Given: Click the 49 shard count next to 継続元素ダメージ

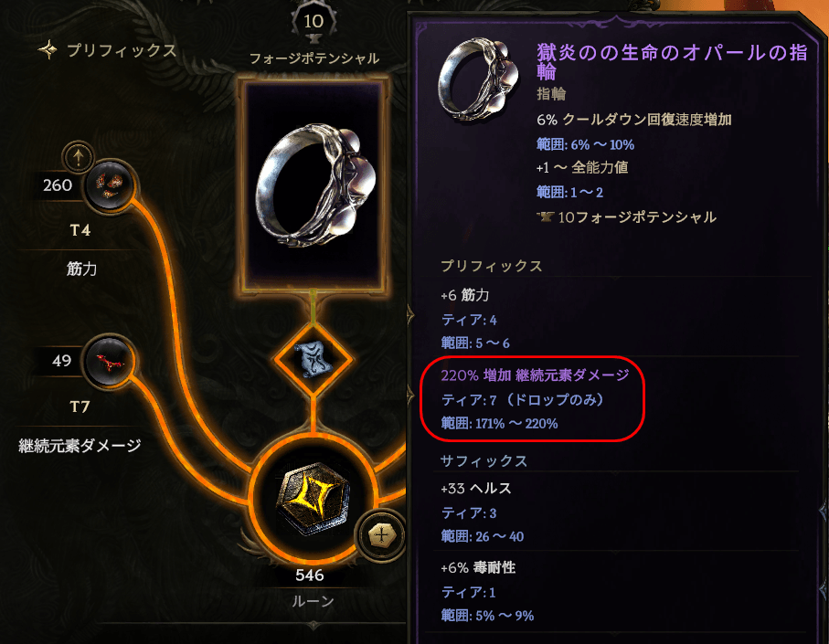Looking at the screenshot, I should (x=62, y=361).
